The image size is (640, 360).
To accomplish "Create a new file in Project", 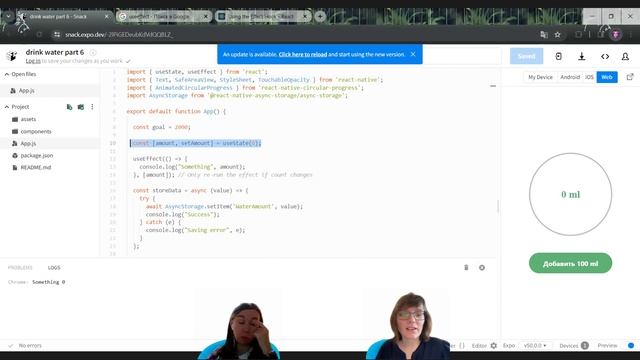I will pyautogui.click(x=69, y=107).
